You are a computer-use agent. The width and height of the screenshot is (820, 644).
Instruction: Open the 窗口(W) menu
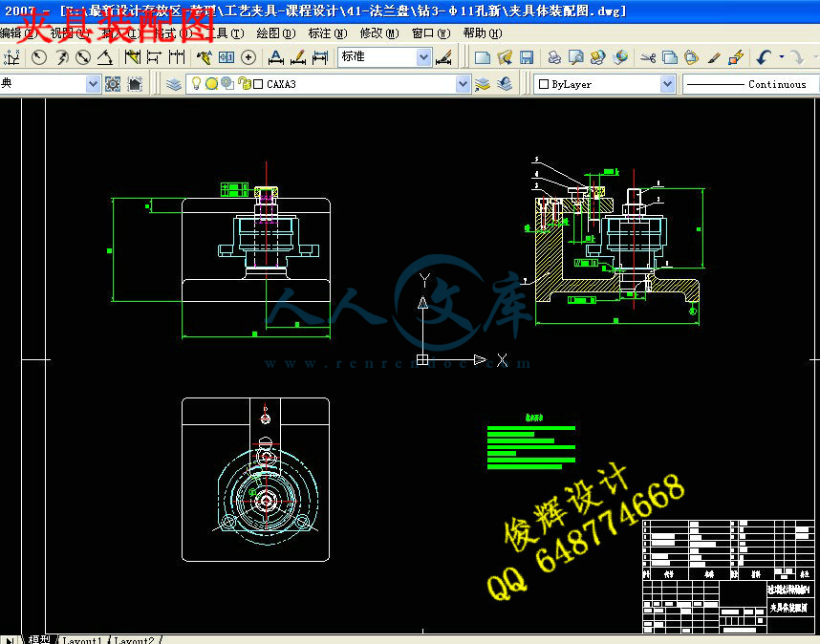[x=431, y=33]
